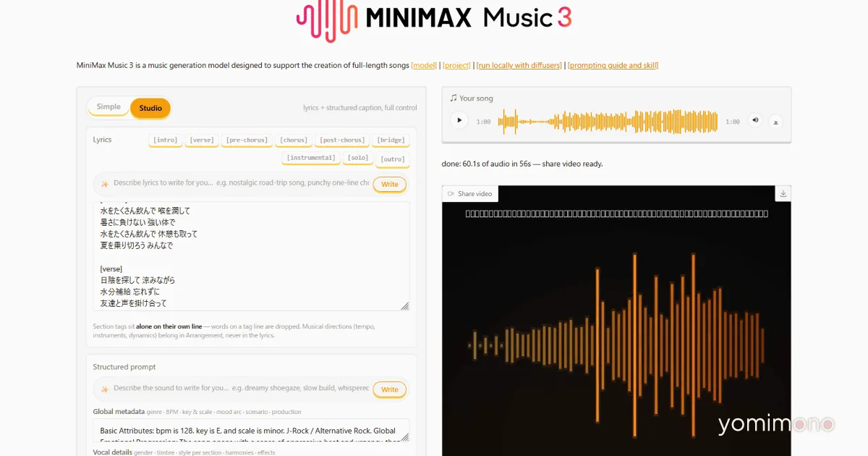
Task: Click the sparkle icon in structured prompt box
Action: (104, 389)
